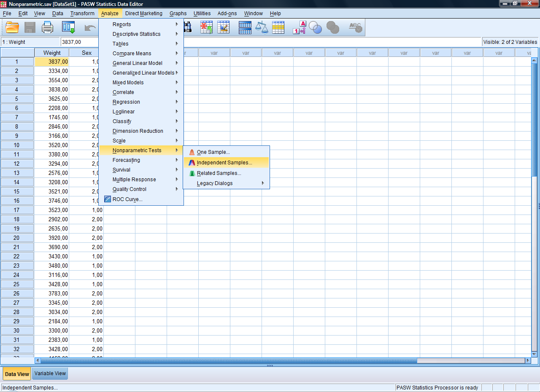Viewport: 540px width, 392px height.
Task: Open the Add-ons menu
Action: click(x=227, y=13)
